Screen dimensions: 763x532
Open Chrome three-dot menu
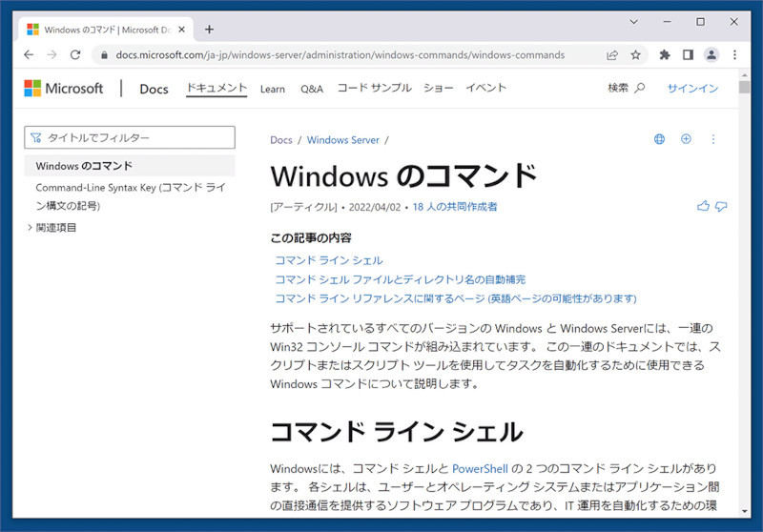coord(734,55)
